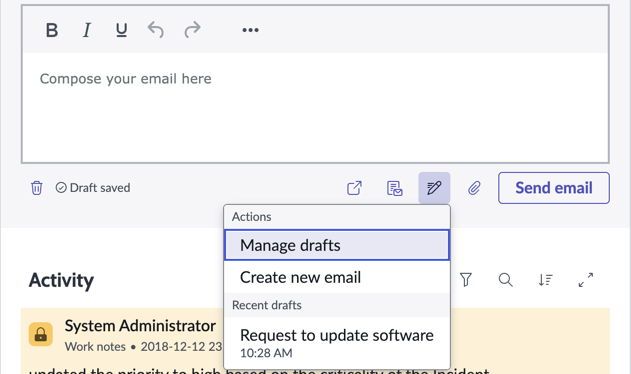The width and height of the screenshot is (631, 374).
Task: Search within the Activity stream
Action: tap(505, 280)
